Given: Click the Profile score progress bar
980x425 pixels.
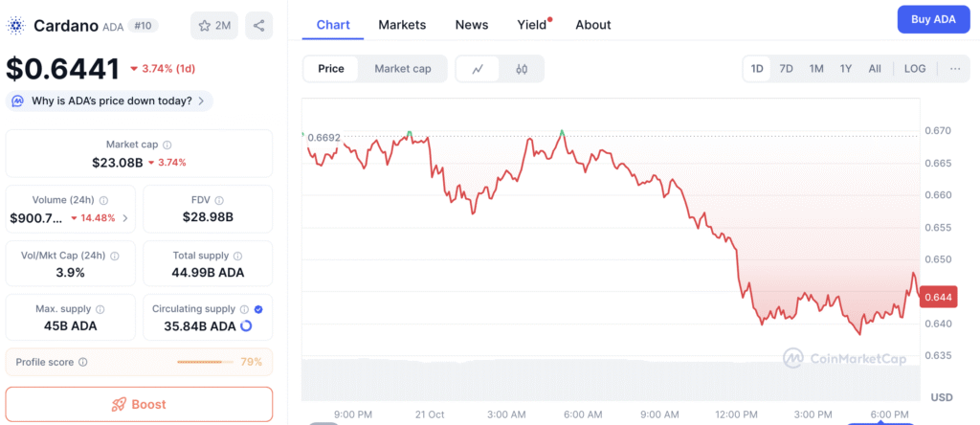Looking at the screenshot, I should pyautogui.click(x=205, y=362).
